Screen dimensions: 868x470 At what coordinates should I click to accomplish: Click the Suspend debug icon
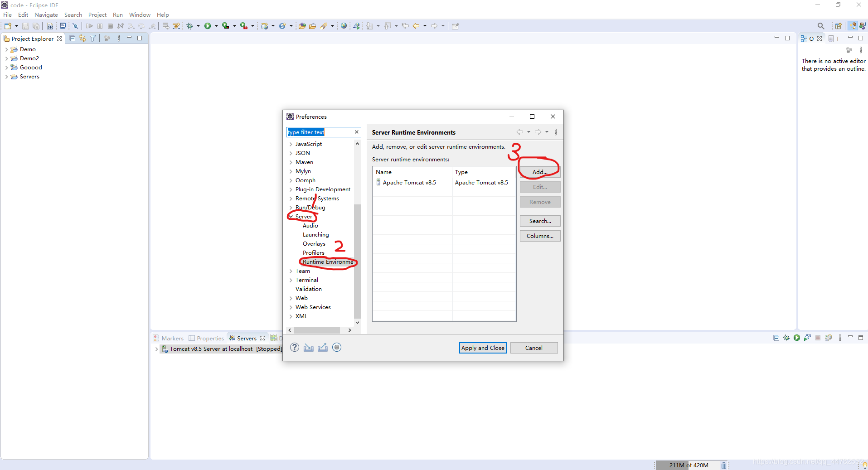[x=100, y=26]
